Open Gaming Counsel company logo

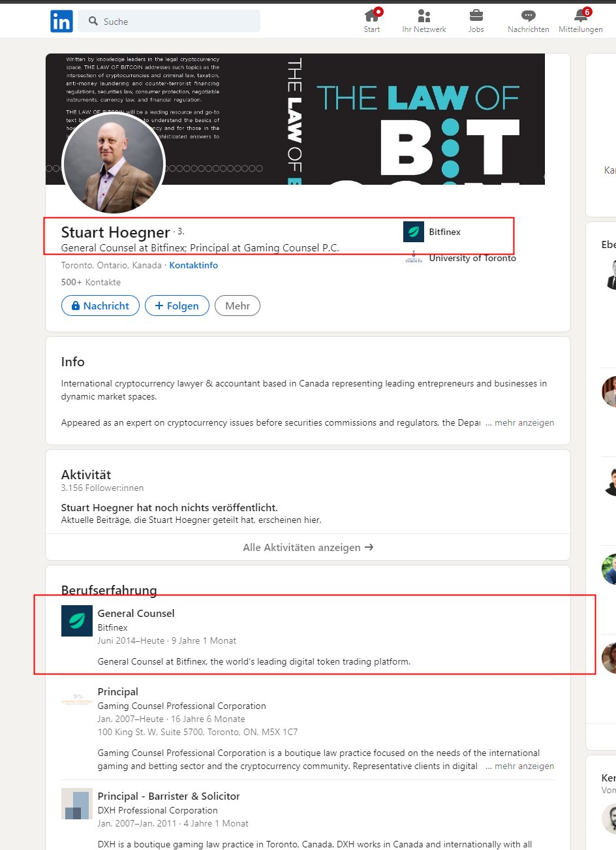77,699
